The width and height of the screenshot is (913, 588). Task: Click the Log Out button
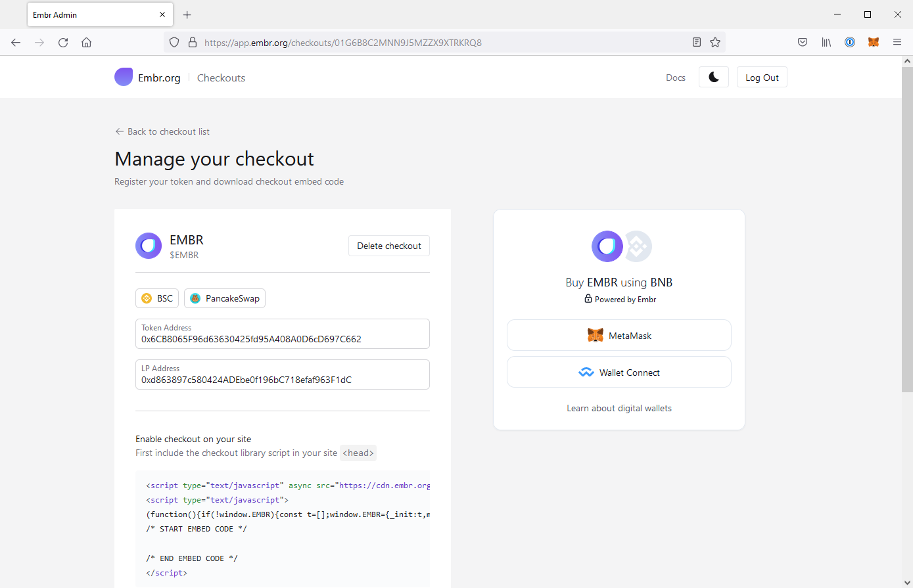[x=762, y=77]
